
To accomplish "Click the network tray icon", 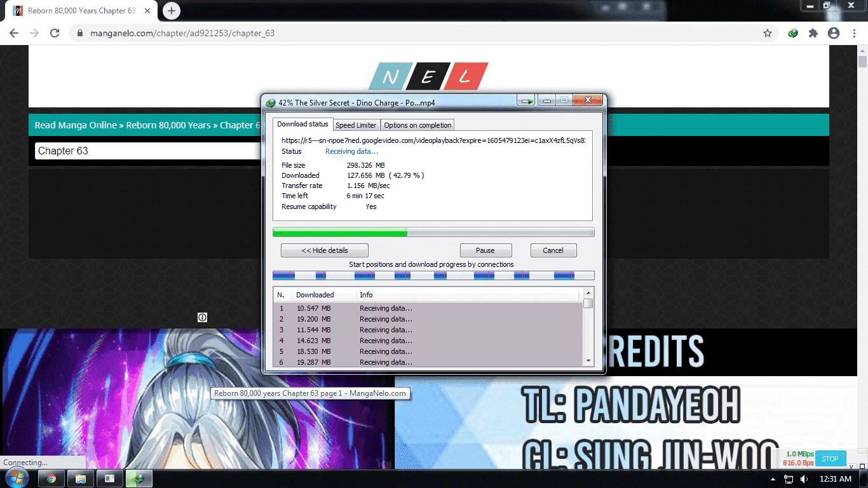I will pyautogui.click(x=789, y=479).
